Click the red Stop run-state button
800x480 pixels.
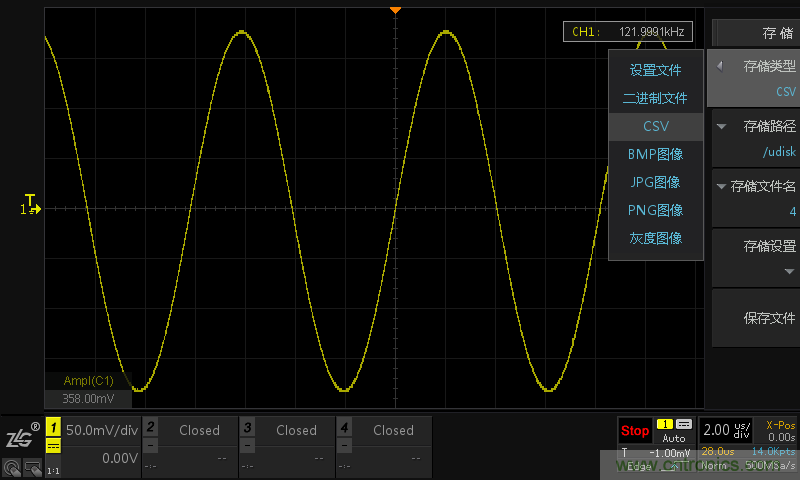point(635,431)
